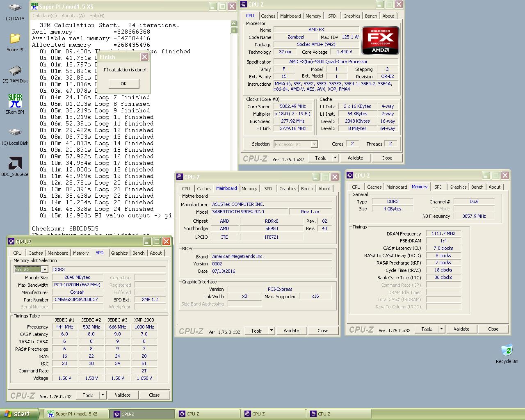Open Graphics tab in Memory window
Screen dimensions: 525x420
point(458,187)
